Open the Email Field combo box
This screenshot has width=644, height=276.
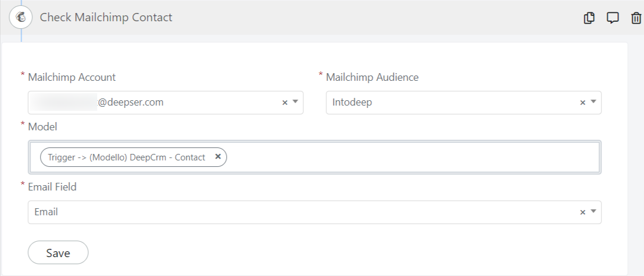[315, 212]
